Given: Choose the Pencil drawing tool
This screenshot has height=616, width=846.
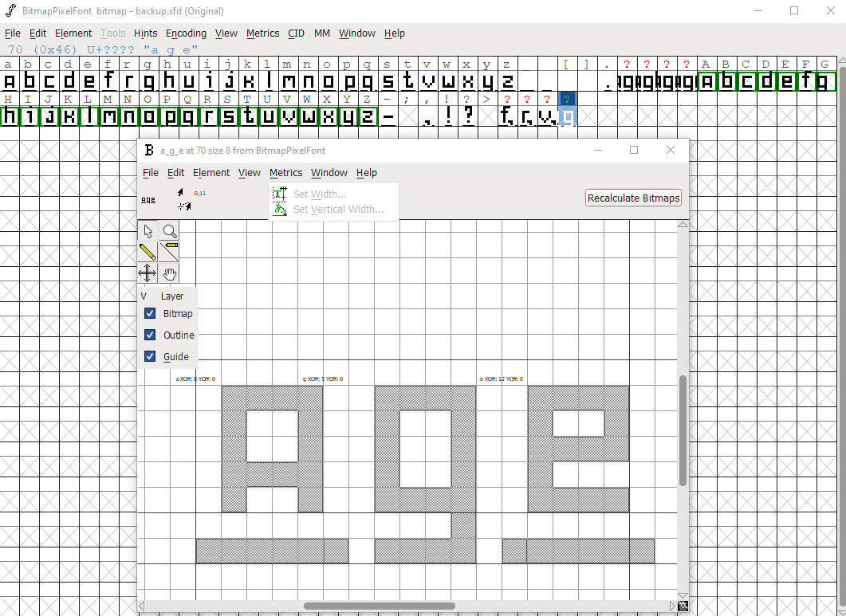Looking at the screenshot, I should [148, 251].
